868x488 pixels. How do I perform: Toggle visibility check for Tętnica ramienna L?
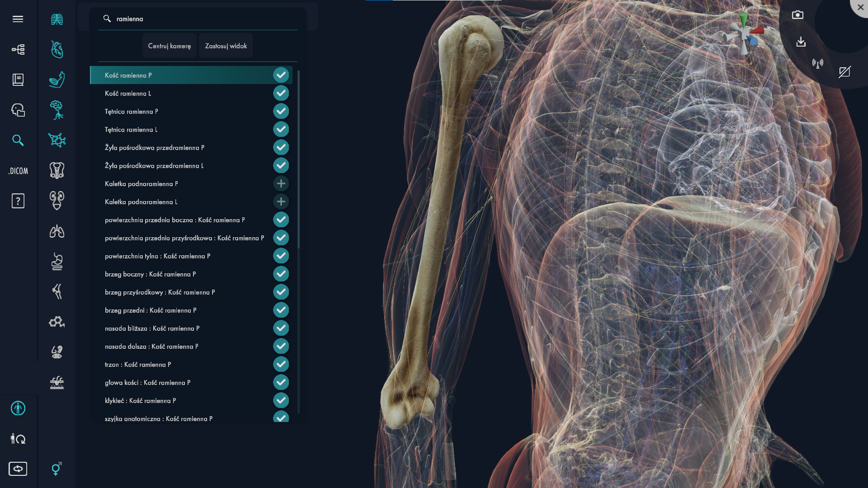click(281, 129)
